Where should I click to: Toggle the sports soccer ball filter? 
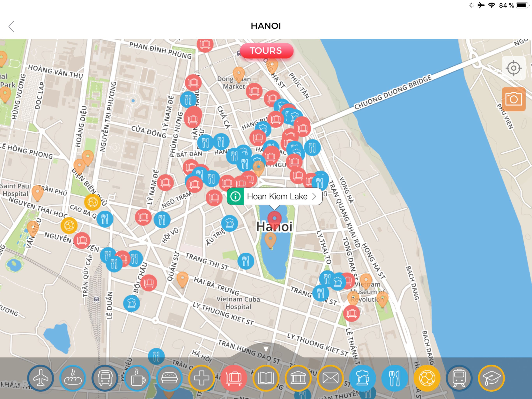(427, 378)
